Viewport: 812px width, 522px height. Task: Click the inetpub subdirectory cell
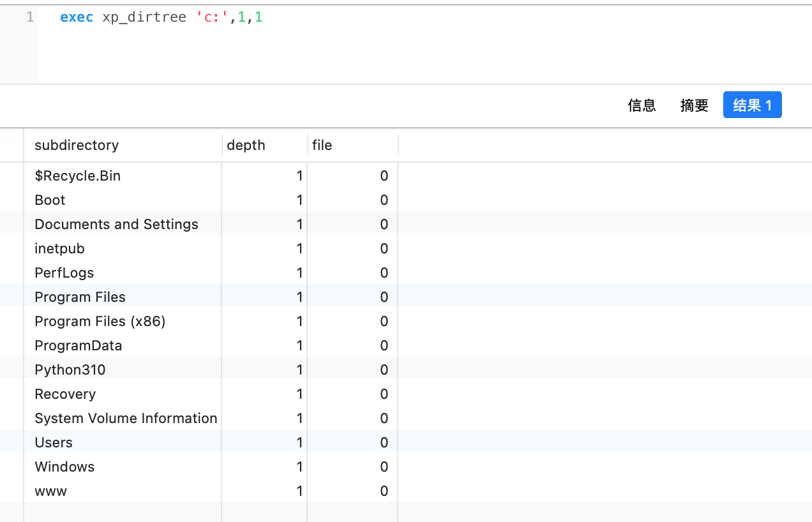[x=59, y=249]
